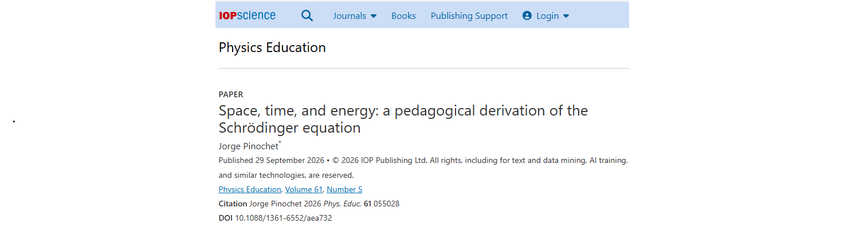Go to Books in the navigation bar
Viewport: 868px width, 243px height.
[403, 16]
